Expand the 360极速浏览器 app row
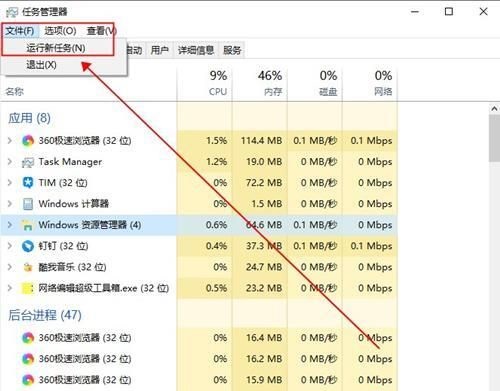 (x=10, y=141)
